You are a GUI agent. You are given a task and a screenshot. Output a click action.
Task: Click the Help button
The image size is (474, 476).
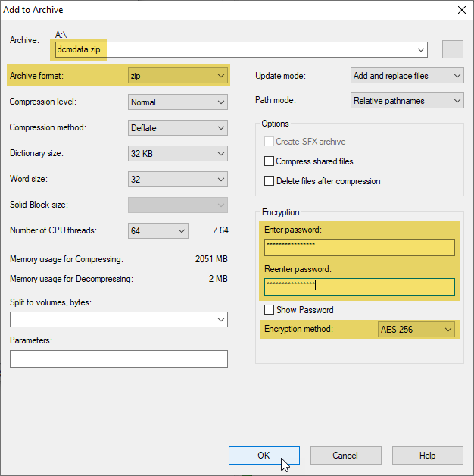[x=427, y=456]
